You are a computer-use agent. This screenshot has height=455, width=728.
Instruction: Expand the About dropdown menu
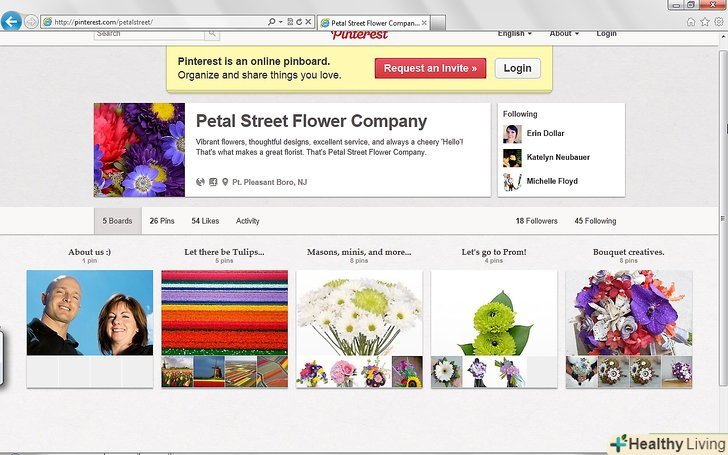coord(564,34)
